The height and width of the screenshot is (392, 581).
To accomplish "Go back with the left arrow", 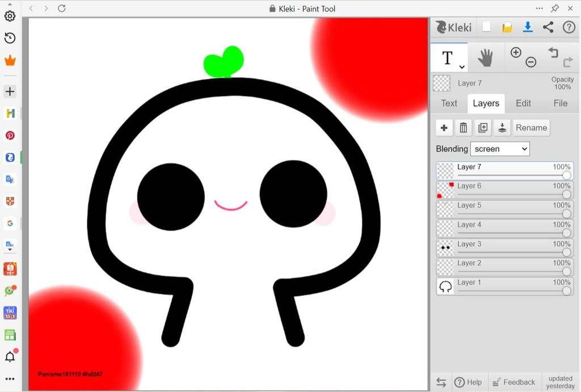I will click(31, 8).
